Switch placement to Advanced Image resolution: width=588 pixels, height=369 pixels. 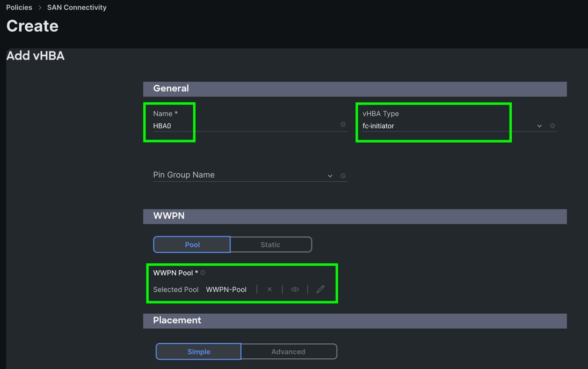288,352
